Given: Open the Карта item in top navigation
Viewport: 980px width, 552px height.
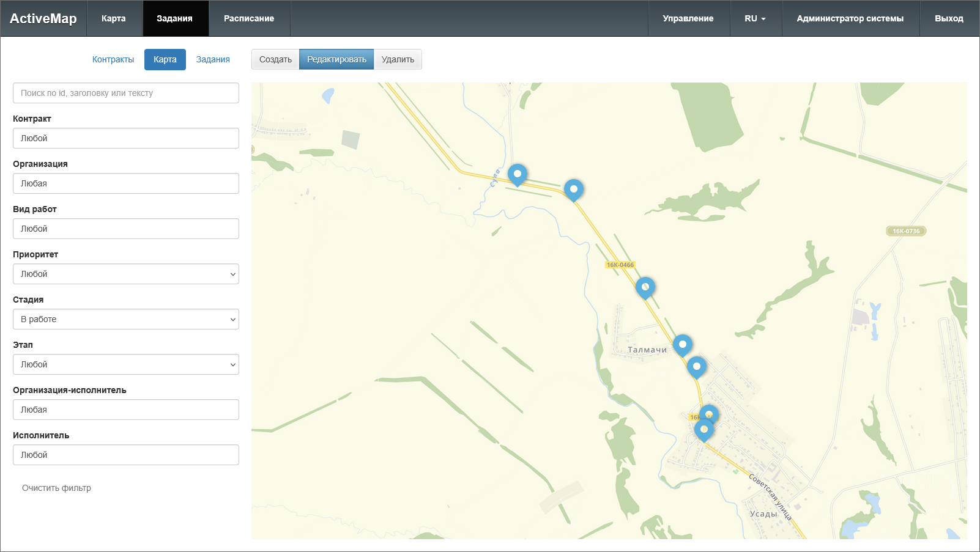Looking at the screenshot, I should (114, 18).
